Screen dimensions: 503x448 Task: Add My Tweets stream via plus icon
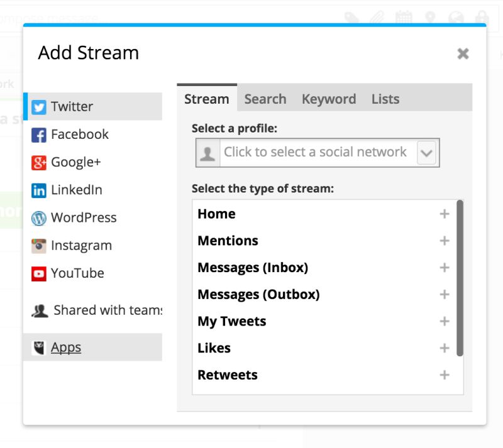click(445, 321)
